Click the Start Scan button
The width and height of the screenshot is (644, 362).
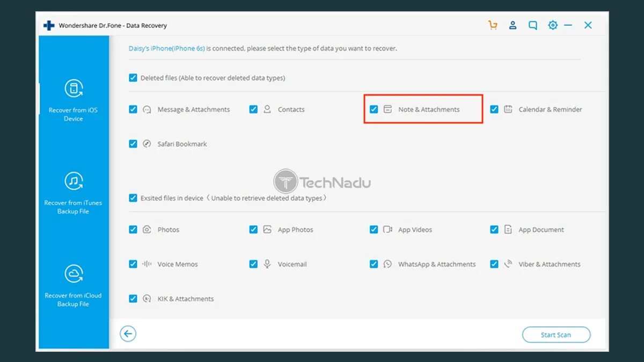(556, 335)
